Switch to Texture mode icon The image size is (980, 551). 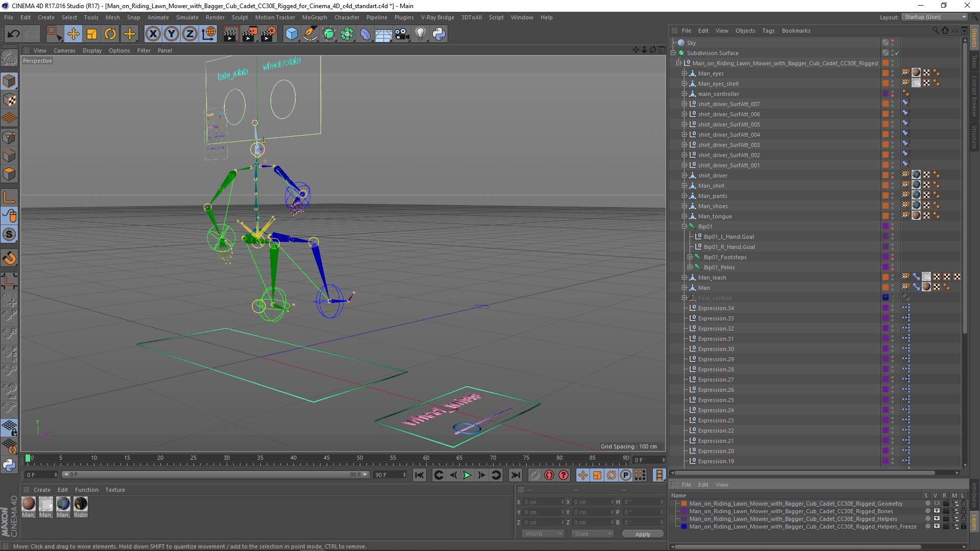[9, 100]
